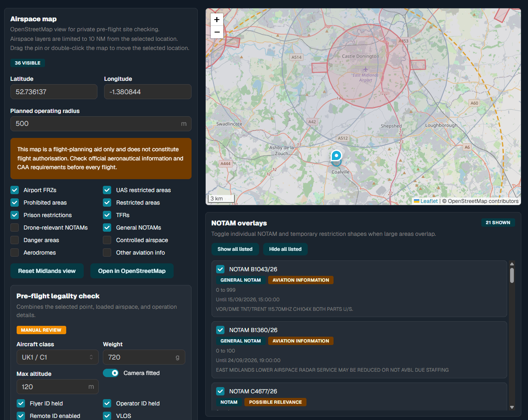
Task: Uncheck NOTAM B1360/26 overlay
Action: pos(220,330)
